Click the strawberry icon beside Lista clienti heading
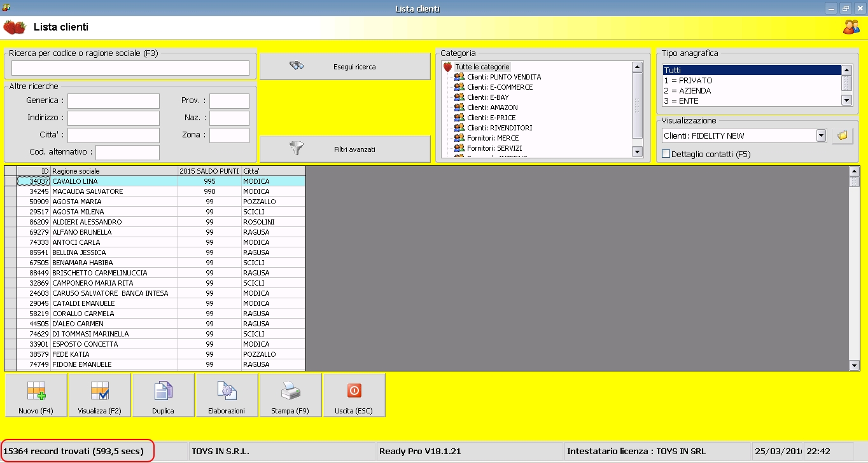 click(x=15, y=27)
